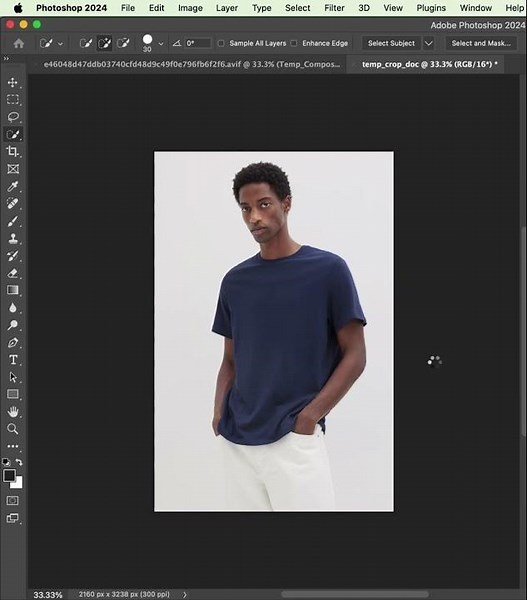Click the background color swatch
The image size is (527, 600).
point(18,484)
